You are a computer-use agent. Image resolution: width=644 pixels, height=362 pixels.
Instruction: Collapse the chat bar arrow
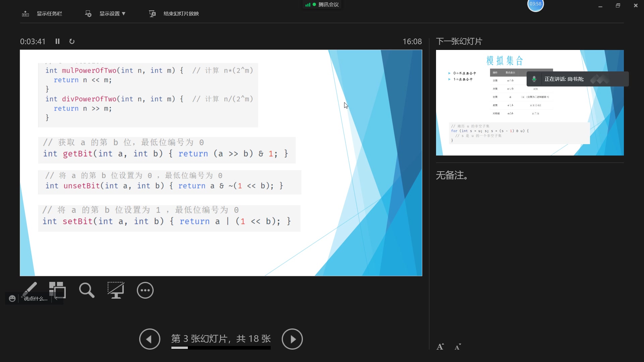(56, 298)
